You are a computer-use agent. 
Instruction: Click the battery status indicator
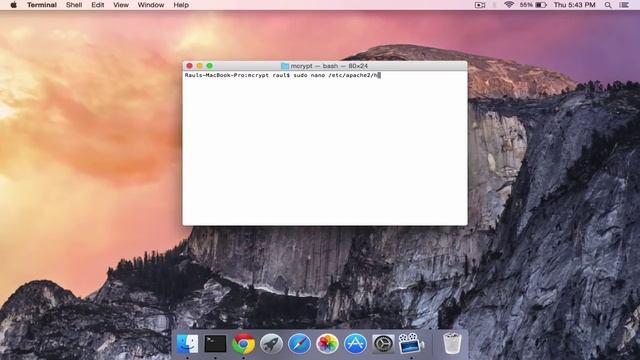pos(533,5)
